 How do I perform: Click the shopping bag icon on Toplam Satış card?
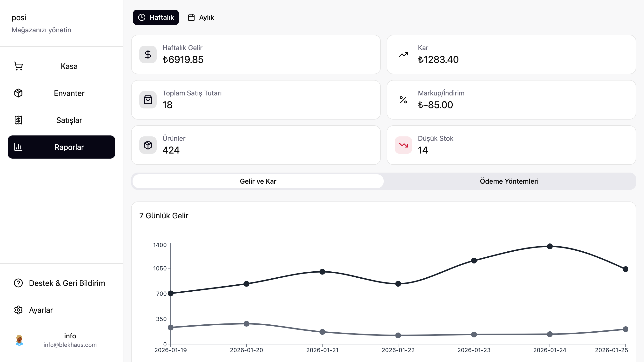click(148, 100)
